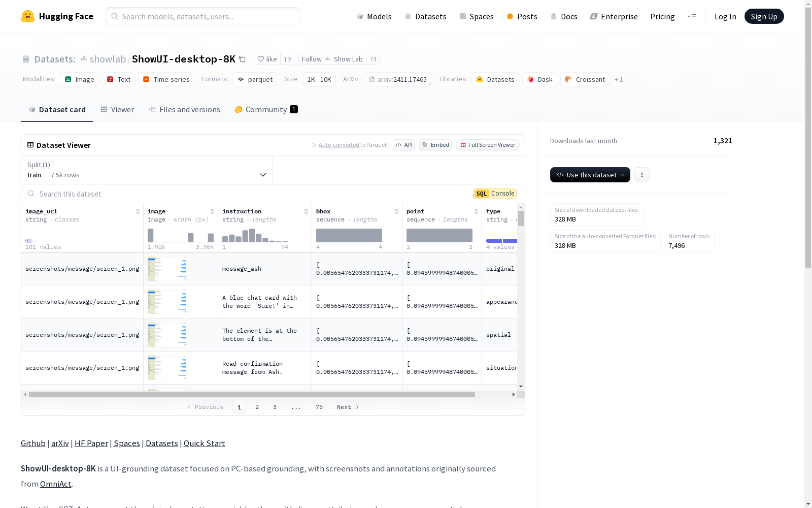Click Log In
The image size is (812, 508).
pos(725,16)
